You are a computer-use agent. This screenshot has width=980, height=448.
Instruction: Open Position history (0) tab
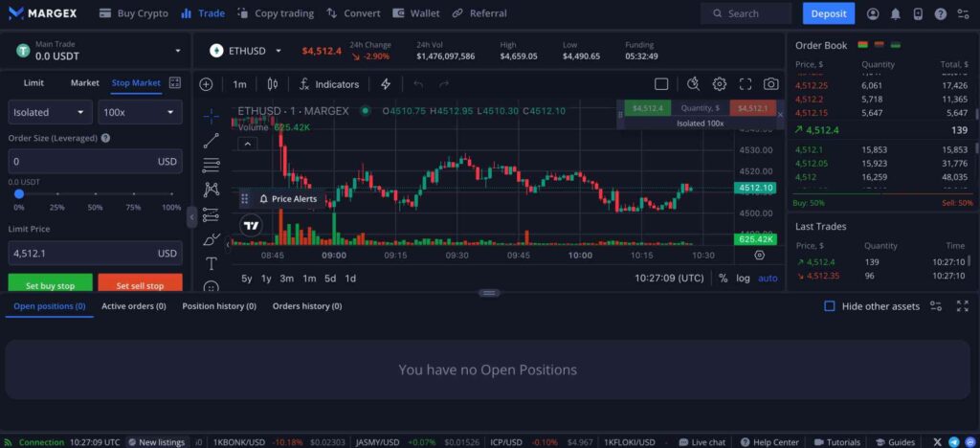click(219, 306)
